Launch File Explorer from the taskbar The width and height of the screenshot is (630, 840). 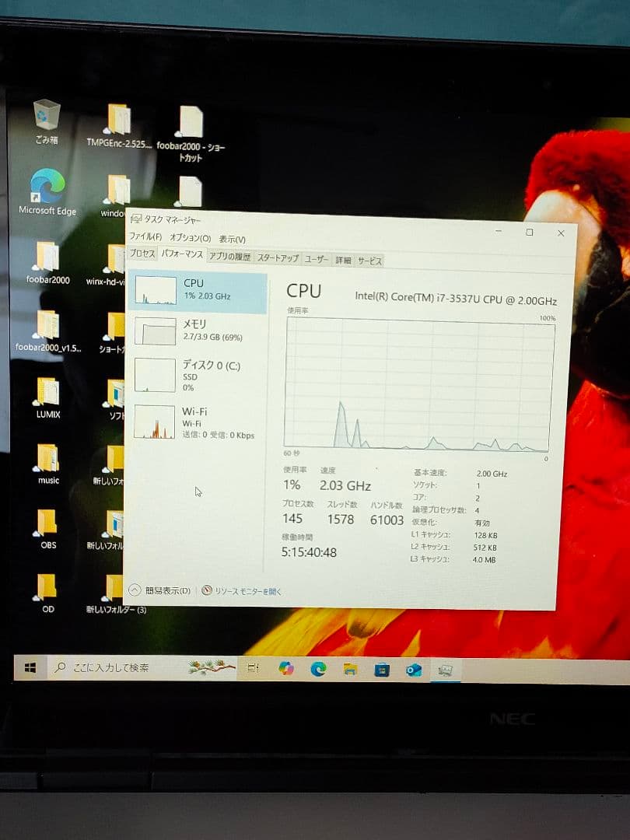(350, 669)
